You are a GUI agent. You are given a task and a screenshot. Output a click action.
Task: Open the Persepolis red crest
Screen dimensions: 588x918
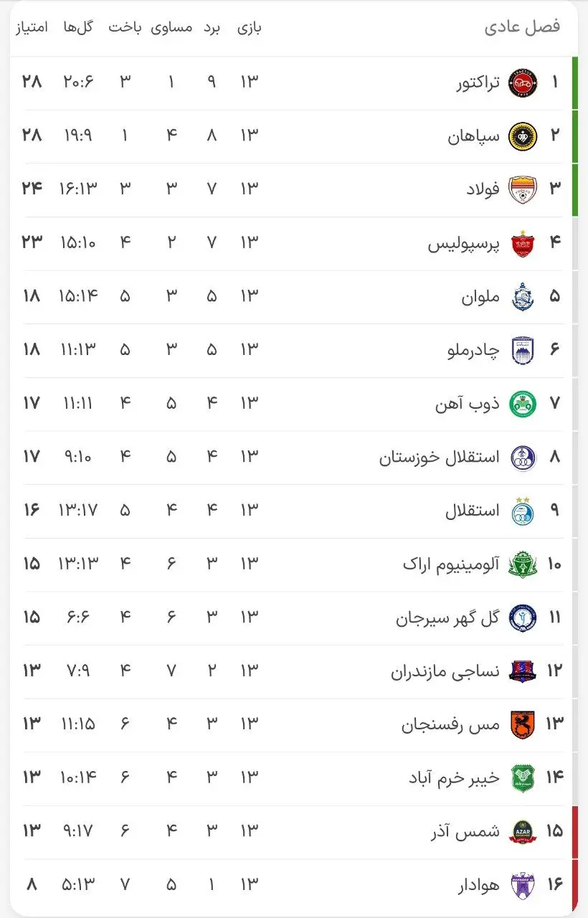[522, 243]
